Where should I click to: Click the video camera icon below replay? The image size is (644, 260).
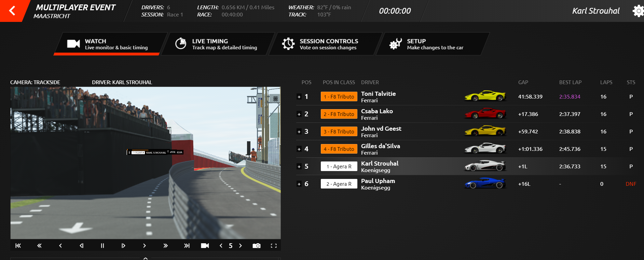pyautogui.click(x=205, y=246)
